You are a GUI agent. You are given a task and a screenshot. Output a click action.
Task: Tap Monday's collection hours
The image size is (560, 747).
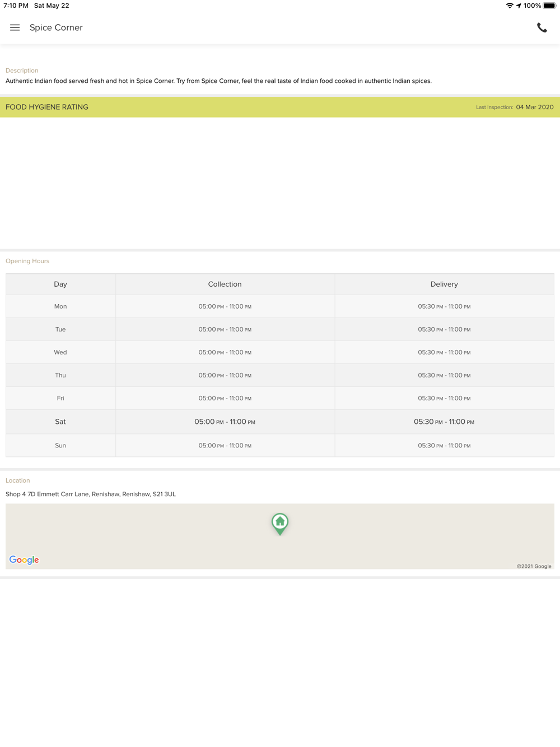click(225, 306)
